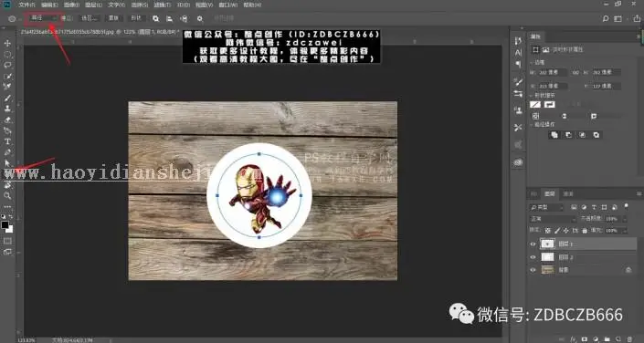The width and height of the screenshot is (644, 343).
Task: Open the 路径 tool mode dropdown
Action: (43, 18)
